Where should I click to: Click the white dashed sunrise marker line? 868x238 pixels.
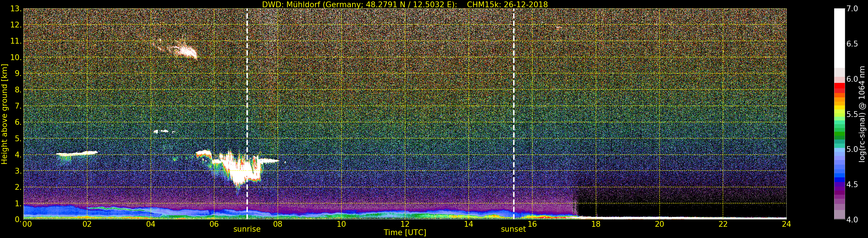pos(247,114)
